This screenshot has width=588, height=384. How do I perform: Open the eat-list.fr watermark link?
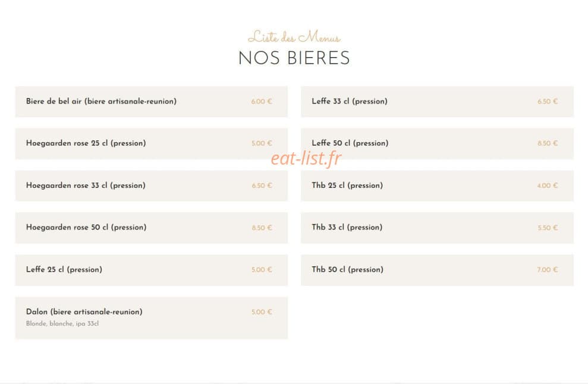(x=306, y=158)
